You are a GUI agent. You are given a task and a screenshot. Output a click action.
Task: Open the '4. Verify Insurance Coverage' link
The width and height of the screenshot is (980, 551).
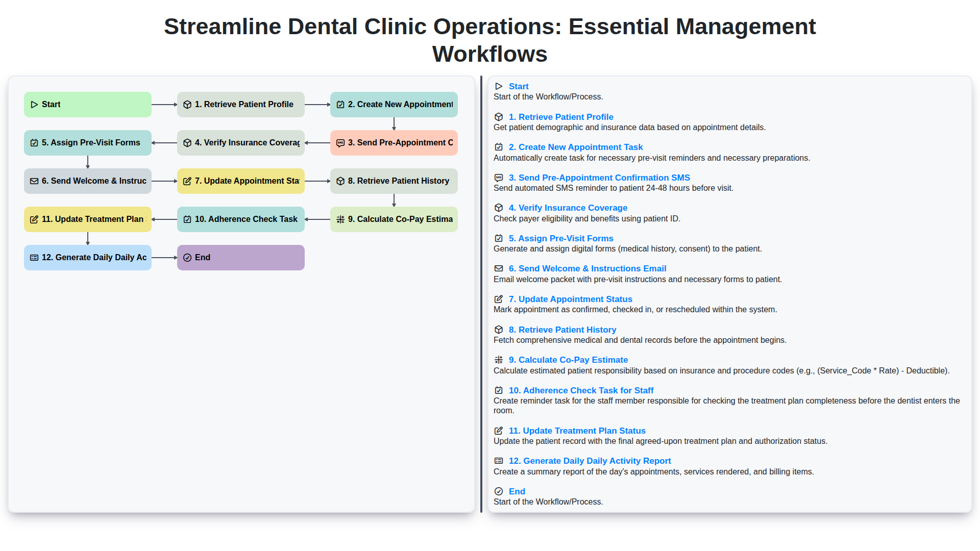click(x=568, y=208)
